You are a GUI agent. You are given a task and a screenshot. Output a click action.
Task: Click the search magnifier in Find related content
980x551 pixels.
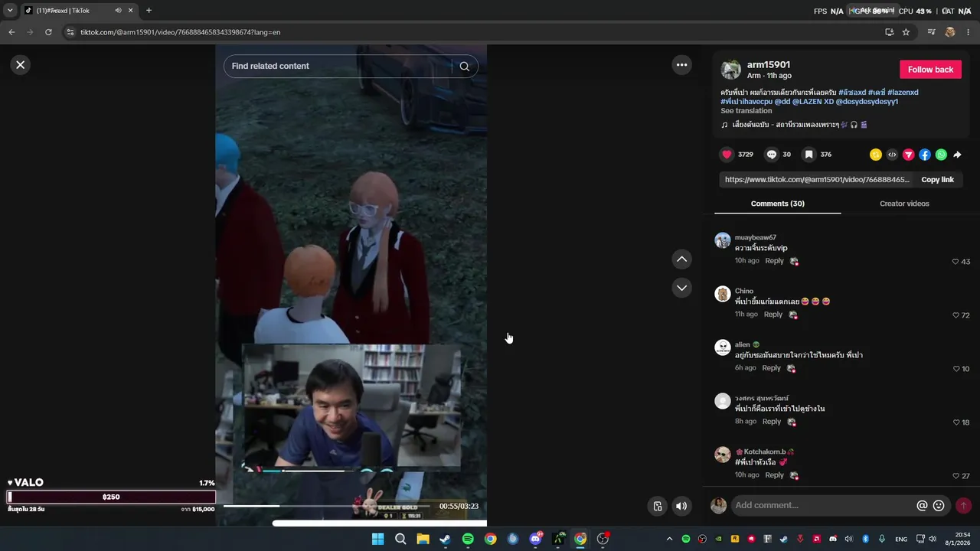(x=464, y=67)
